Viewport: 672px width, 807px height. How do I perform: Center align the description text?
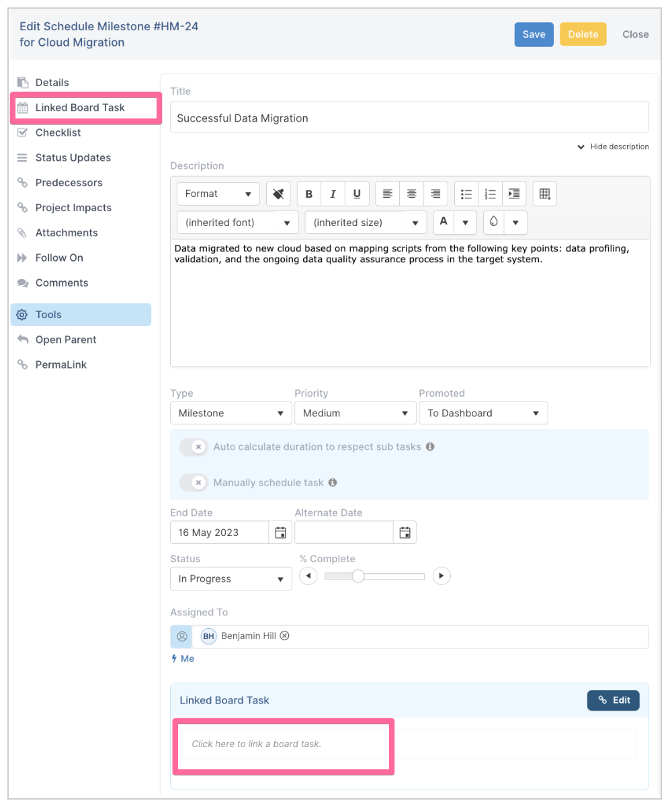click(411, 194)
